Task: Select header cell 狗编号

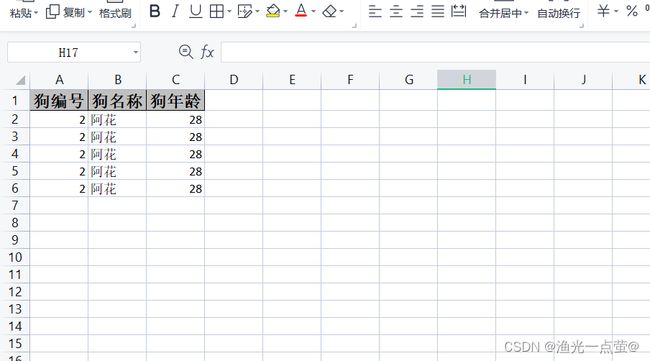Action: [x=59, y=100]
